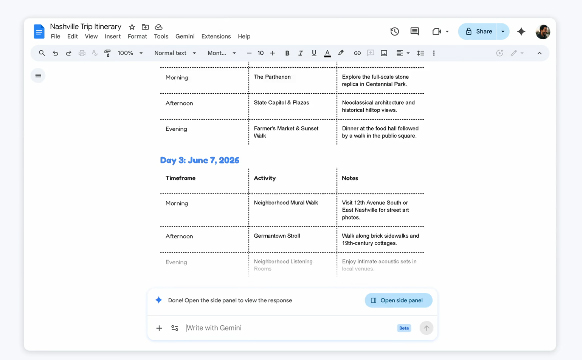The width and height of the screenshot is (582, 360).
Task: Start a video call with camera icon
Action: [436, 32]
